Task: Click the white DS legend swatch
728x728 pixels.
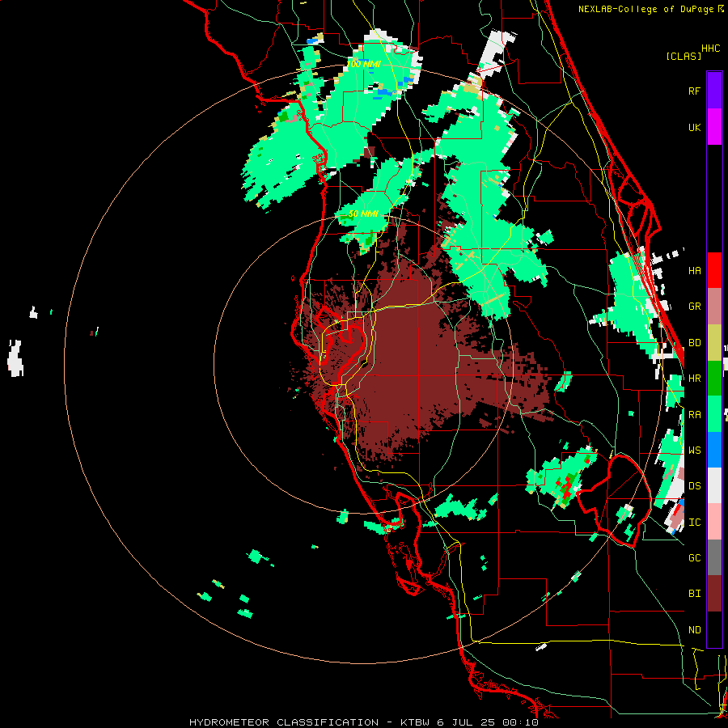Action: [714, 485]
